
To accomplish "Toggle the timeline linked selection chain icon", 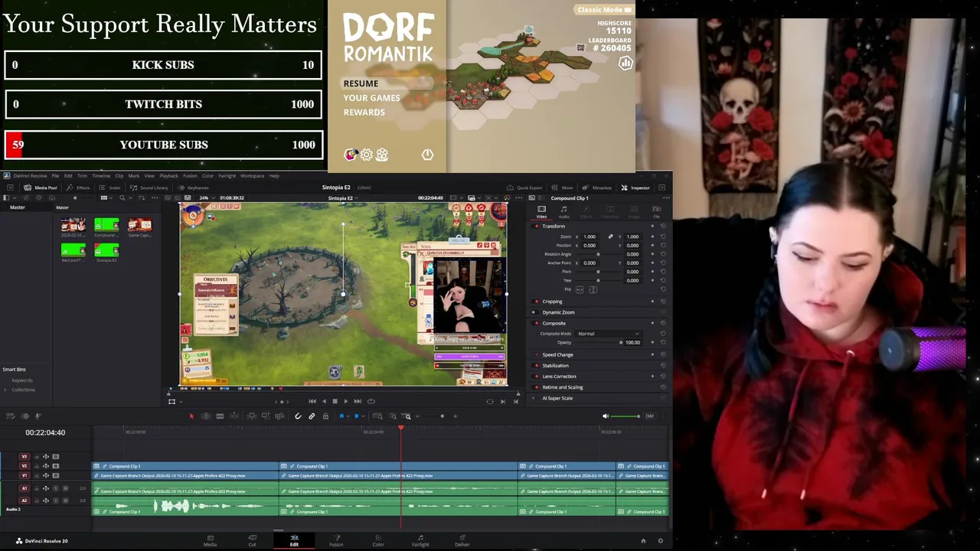I will click(312, 416).
